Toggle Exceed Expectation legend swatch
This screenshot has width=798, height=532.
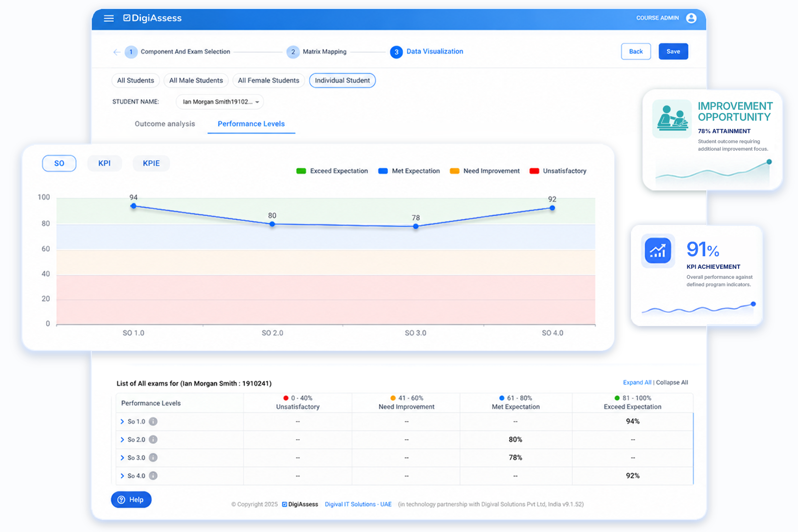click(x=301, y=171)
